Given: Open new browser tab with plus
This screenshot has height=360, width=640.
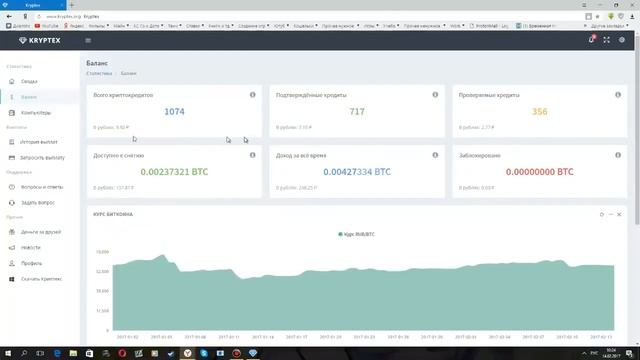Looking at the screenshot, I should coord(72,5).
